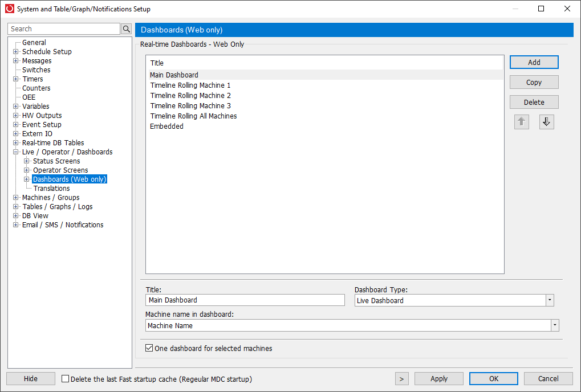Expand the Timers tree node

pos(15,79)
